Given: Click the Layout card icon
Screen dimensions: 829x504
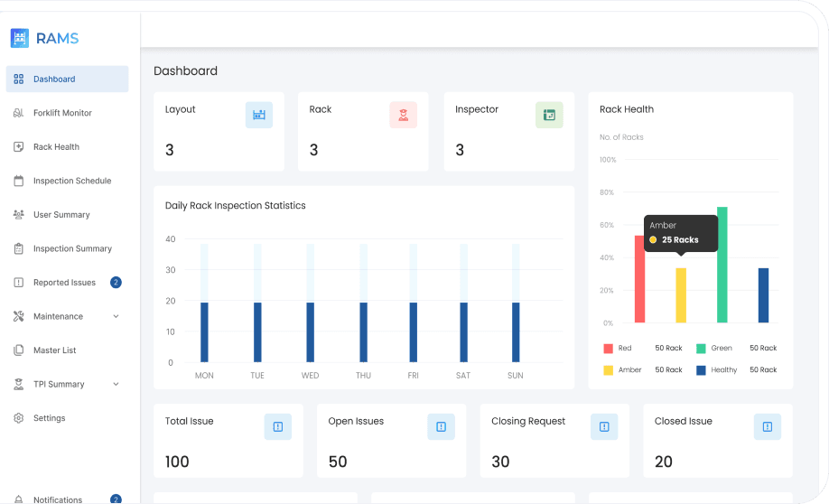Looking at the screenshot, I should [x=259, y=115].
